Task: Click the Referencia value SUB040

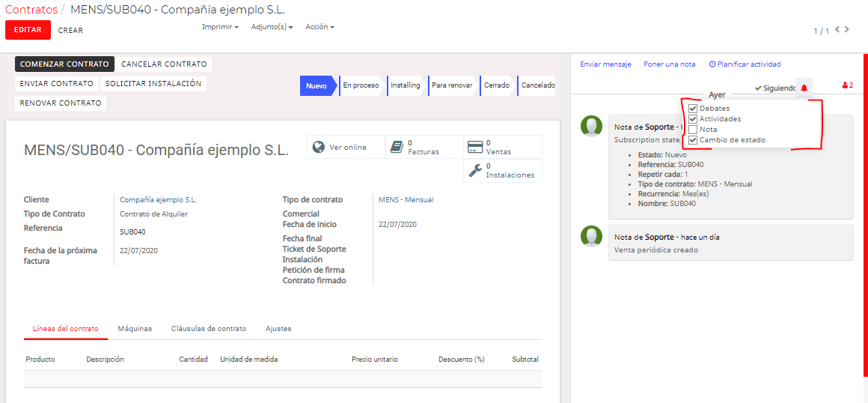Action: coord(133,231)
